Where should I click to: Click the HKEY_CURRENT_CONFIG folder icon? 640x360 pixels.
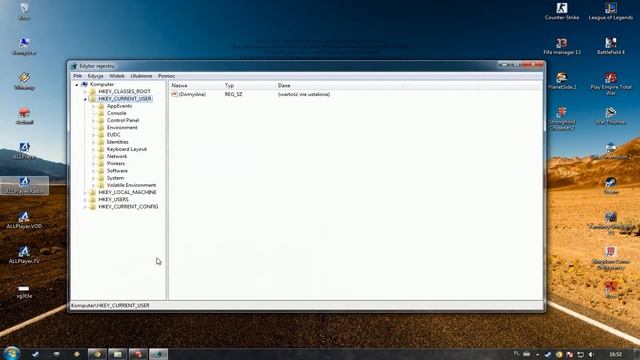[x=93, y=207]
